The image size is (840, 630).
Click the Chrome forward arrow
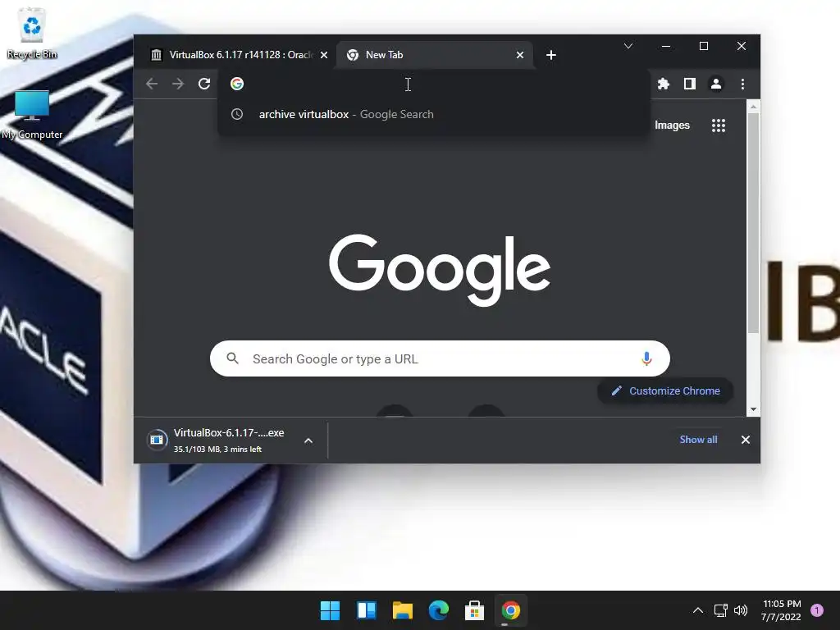click(178, 84)
